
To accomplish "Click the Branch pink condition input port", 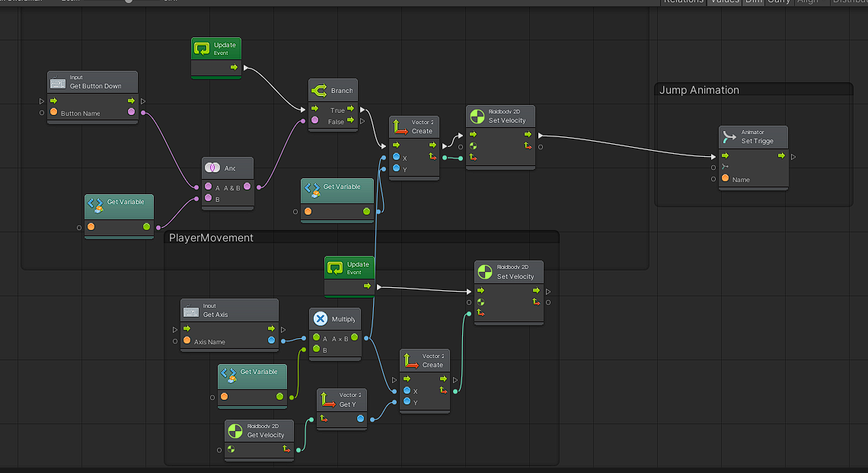I will [315, 120].
